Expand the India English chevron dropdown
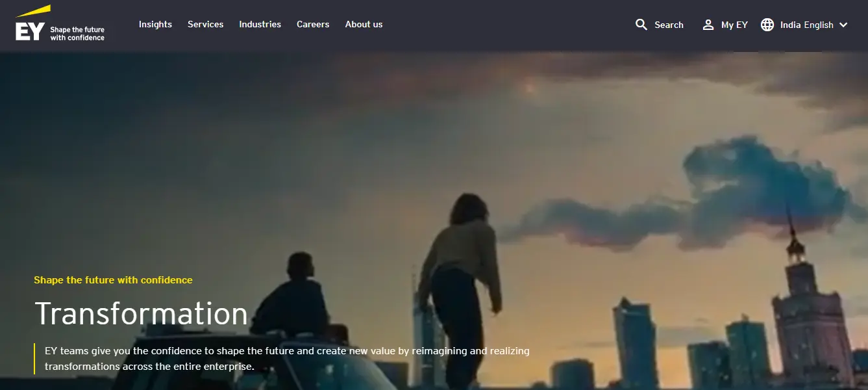 (843, 25)
